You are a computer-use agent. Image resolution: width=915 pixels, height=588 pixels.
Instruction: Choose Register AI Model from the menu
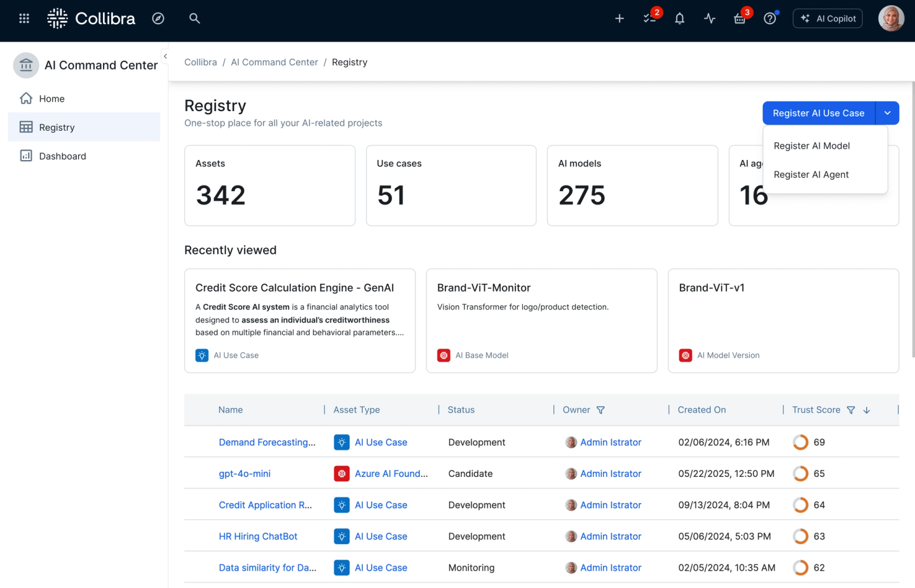(x=811, y=145)
